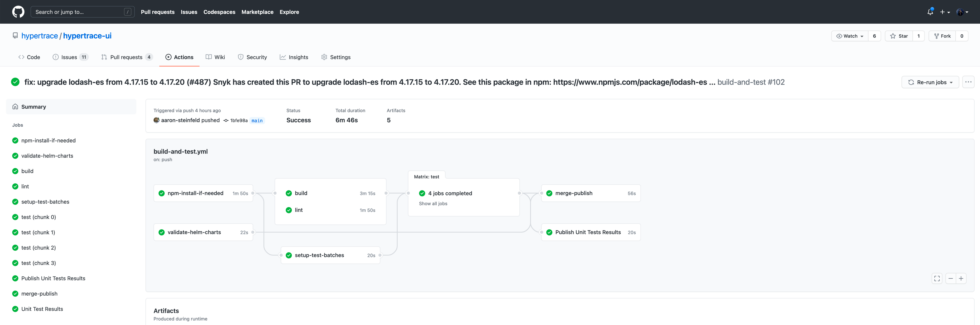980x325 pixels.
Task: Focus the Search or jump to field
Action: [83, 12]
